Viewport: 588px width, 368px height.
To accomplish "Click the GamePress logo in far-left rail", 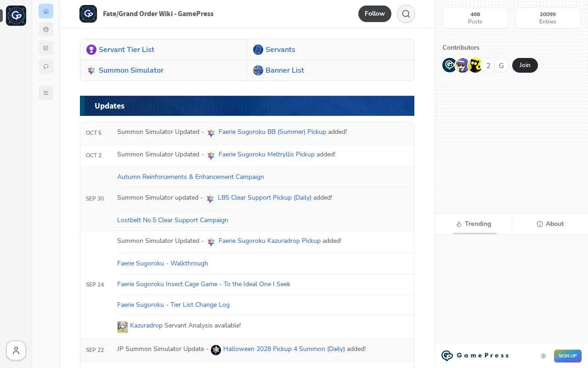I will point(16,16).
